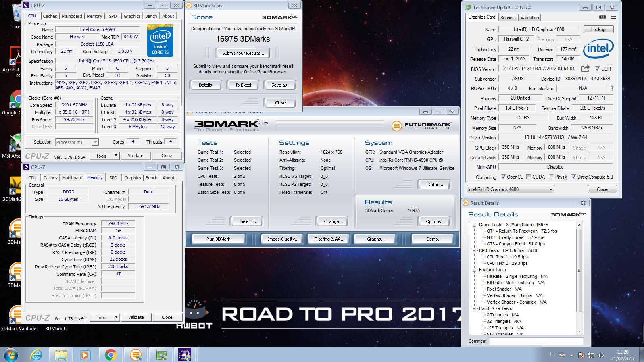The height and width of the screenshot is (362, 644).
Task: Click To Excel in 3DMark Score dialog
Action: point(243,85)
